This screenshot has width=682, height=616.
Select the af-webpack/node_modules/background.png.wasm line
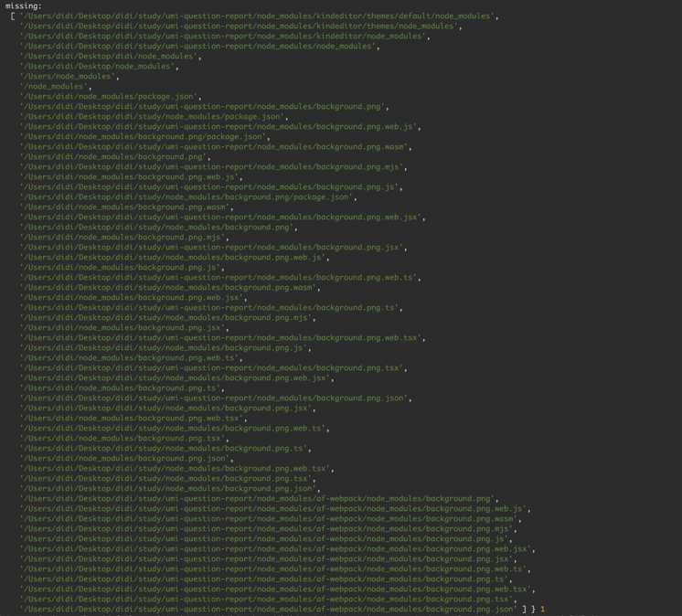pos(271,518)
